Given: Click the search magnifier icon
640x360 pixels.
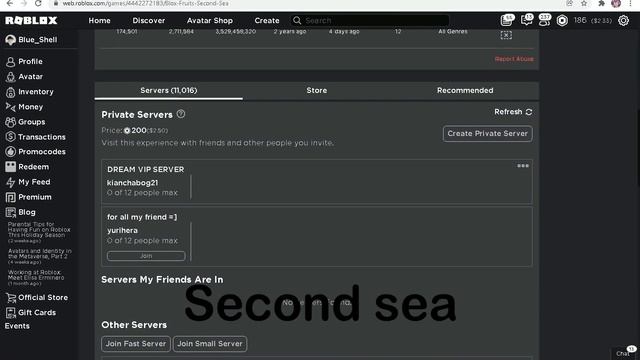Looking at the screenshot, I should pyautogui.click(x=297, y=20).
